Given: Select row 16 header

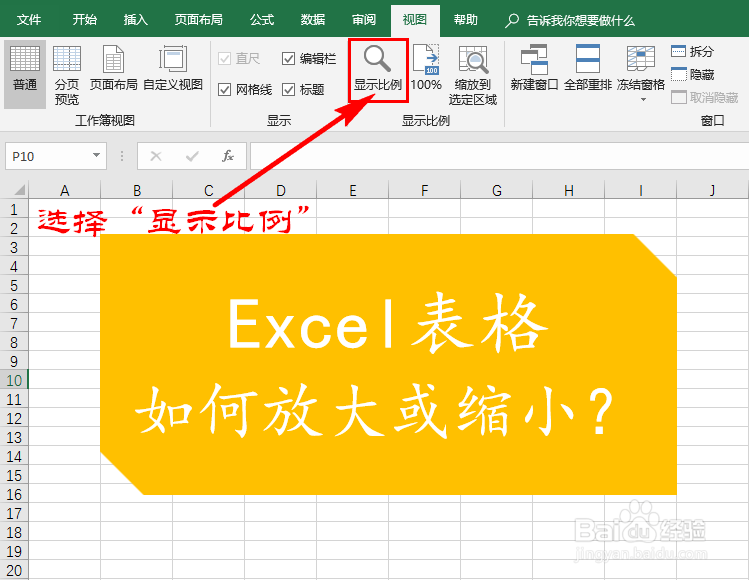Looking at the screenshot, I should pyautogui.click(x=14, y=494).
